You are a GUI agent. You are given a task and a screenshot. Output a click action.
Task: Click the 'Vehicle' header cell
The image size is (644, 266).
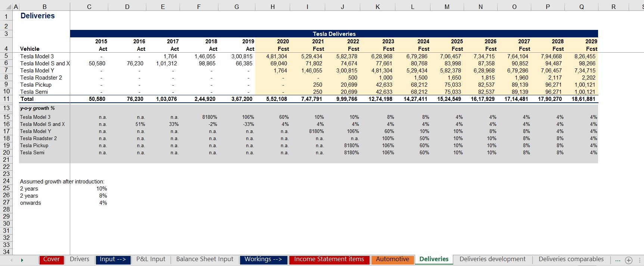tap(29, 49)
